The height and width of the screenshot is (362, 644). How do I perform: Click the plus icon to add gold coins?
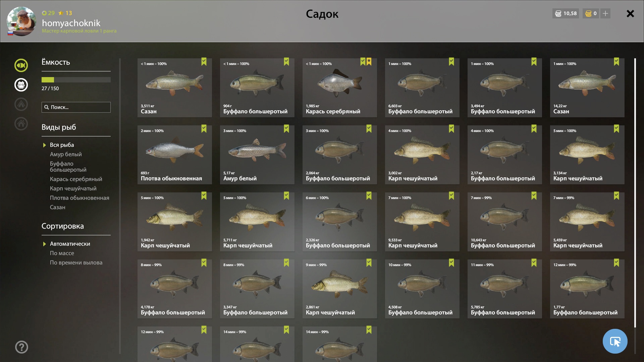point(605,13)
